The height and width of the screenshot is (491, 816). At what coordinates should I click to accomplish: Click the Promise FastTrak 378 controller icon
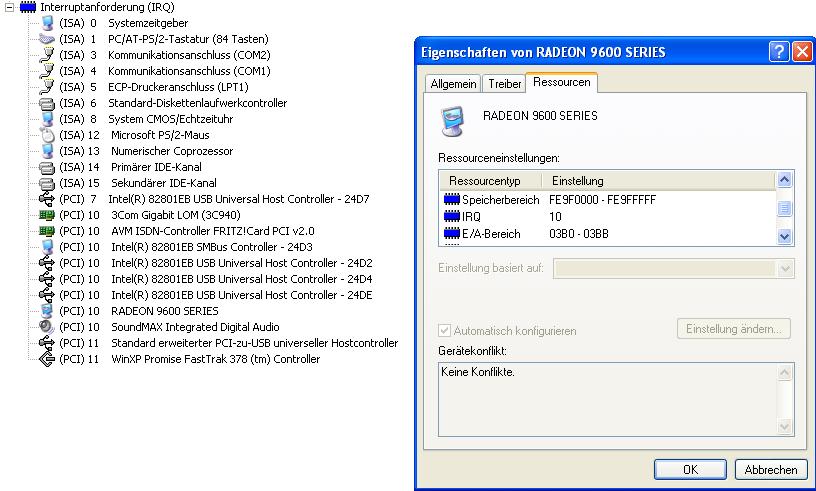pyautogui.click(x=47, y=359)
